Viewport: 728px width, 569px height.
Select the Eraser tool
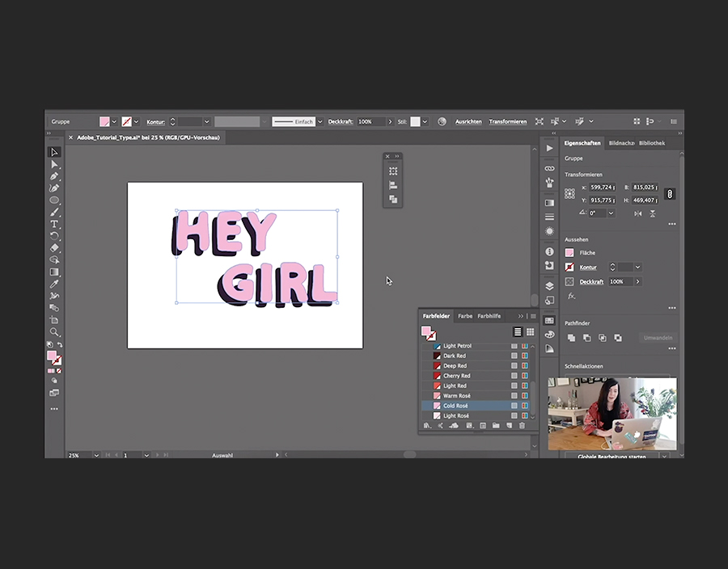(54, 248)
